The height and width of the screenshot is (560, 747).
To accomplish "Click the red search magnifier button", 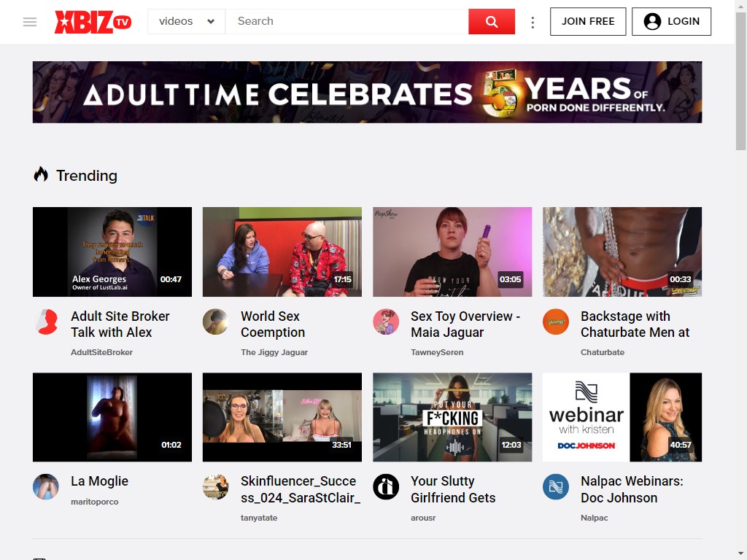I will click(492, 21).
